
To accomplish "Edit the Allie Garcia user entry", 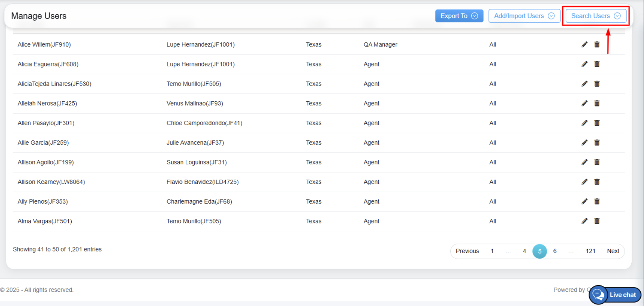I will (x=584, y=143).
